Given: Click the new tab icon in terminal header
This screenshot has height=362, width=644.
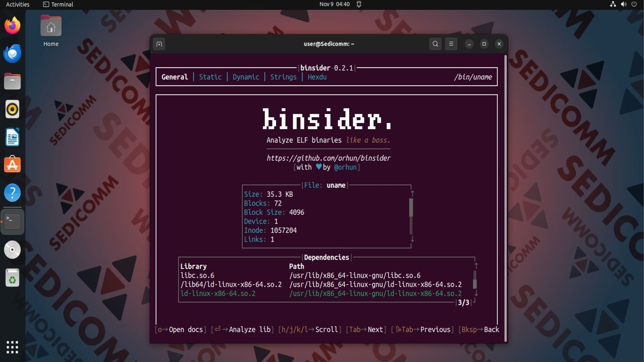Looking at the screenshot, I should 159,44.
